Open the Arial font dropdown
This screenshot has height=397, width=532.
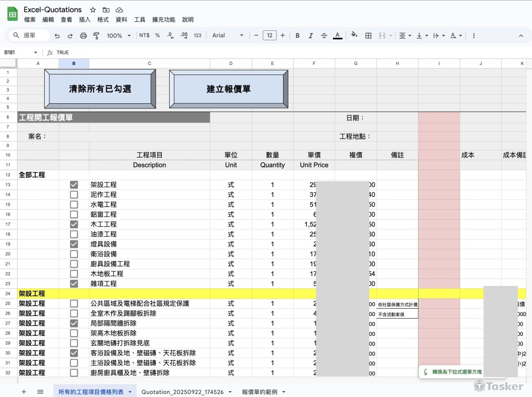click(x=227, y=36)
